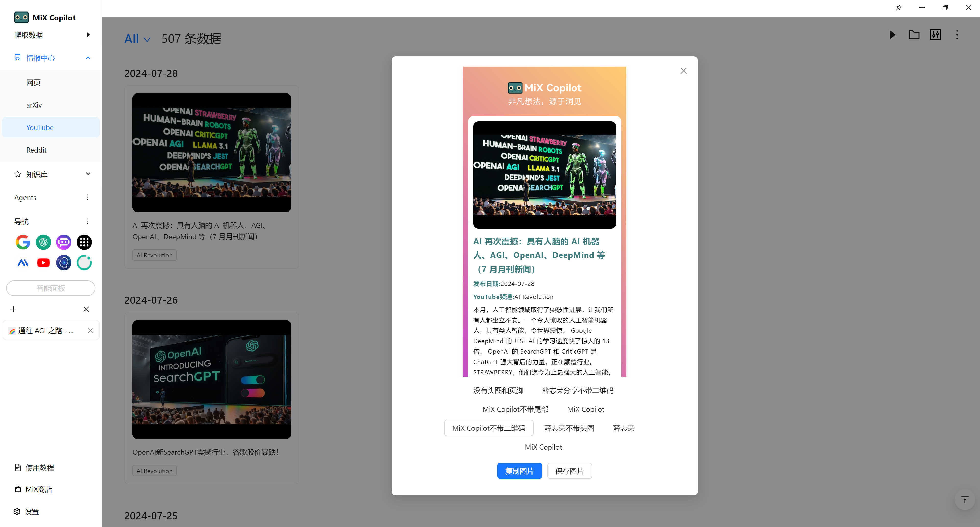Open the YouTube navigation shortcut icon
980x527 pixels.
tap(43, 263)
